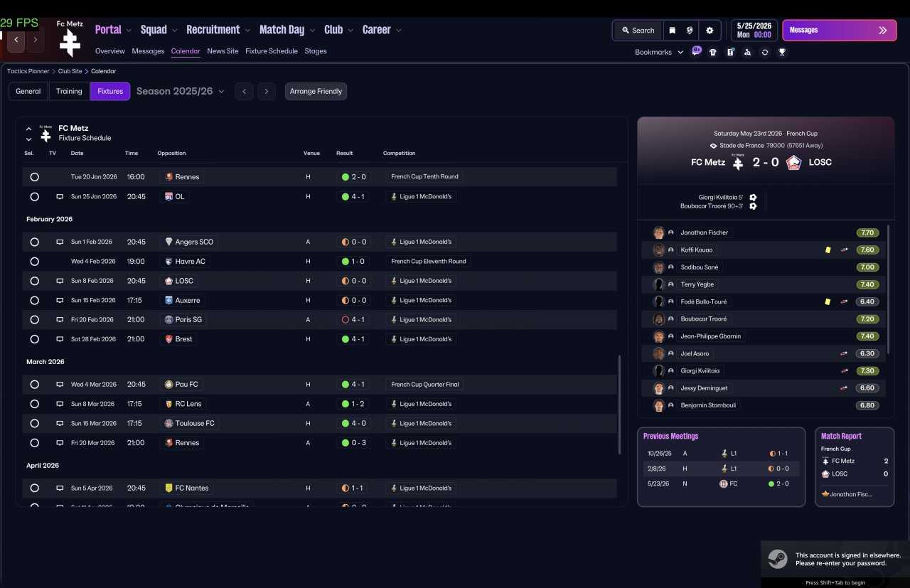
Task: Click the Tactics Planner breadcrumb
Action: point(28,71)
